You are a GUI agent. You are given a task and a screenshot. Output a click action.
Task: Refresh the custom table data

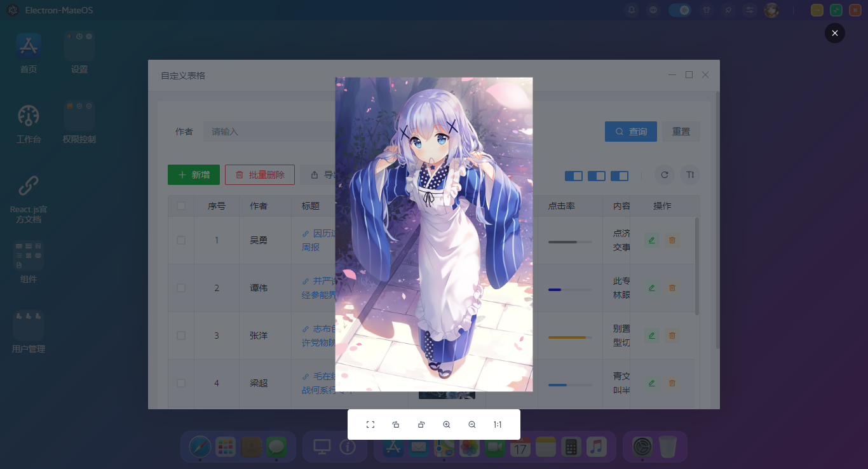(665, 175)
